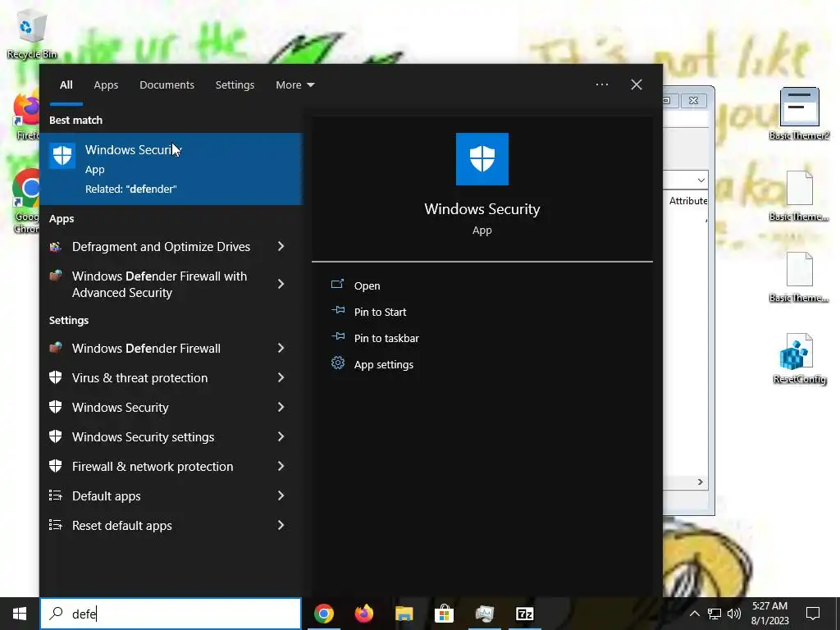Click the large Windows Security shield tile

tap(482, 159)
